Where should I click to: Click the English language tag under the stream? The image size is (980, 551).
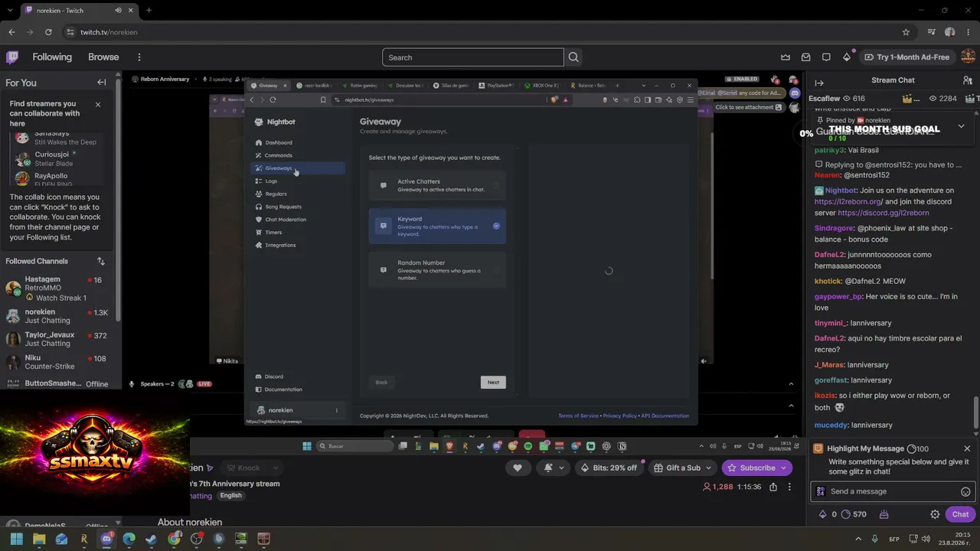(x=230, y=496)
